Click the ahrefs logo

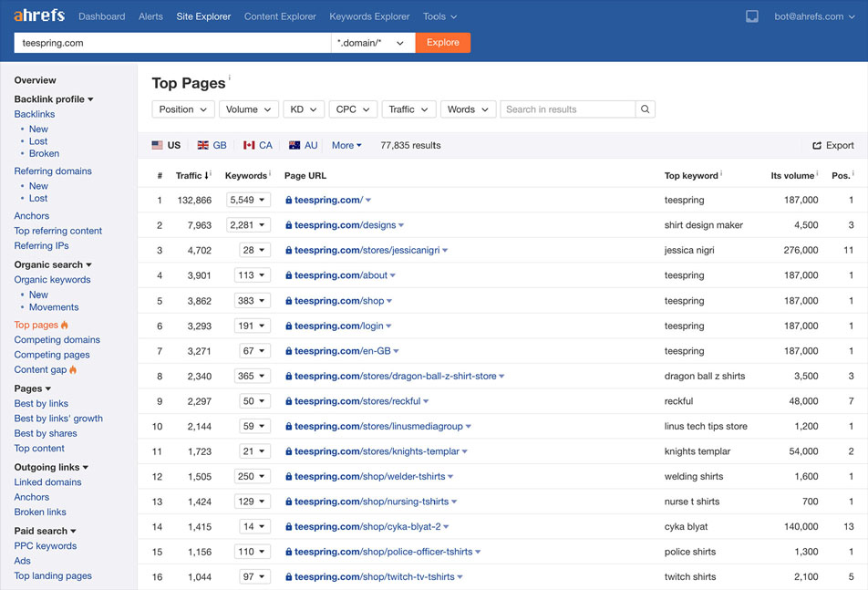point(38,16)
